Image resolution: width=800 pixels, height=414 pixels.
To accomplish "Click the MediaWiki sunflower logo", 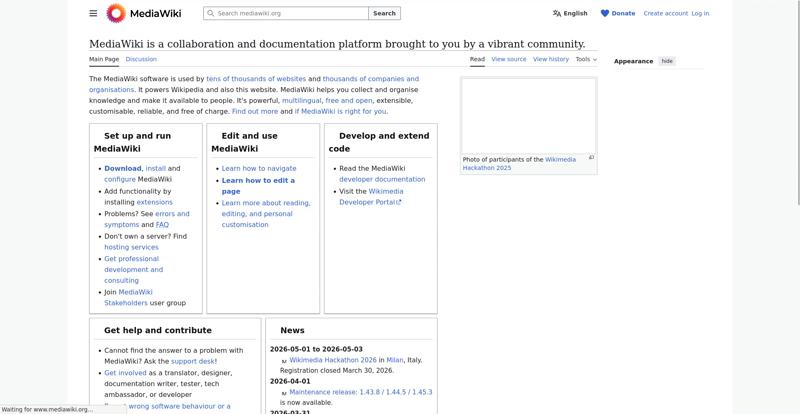I will click(116, 13).
